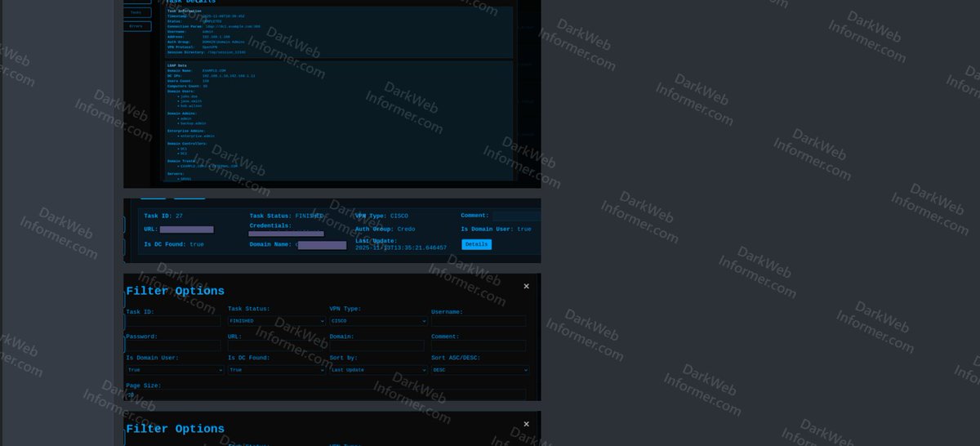Open the Errors sidebar button

pyautogui.click(x=136, y=26)
